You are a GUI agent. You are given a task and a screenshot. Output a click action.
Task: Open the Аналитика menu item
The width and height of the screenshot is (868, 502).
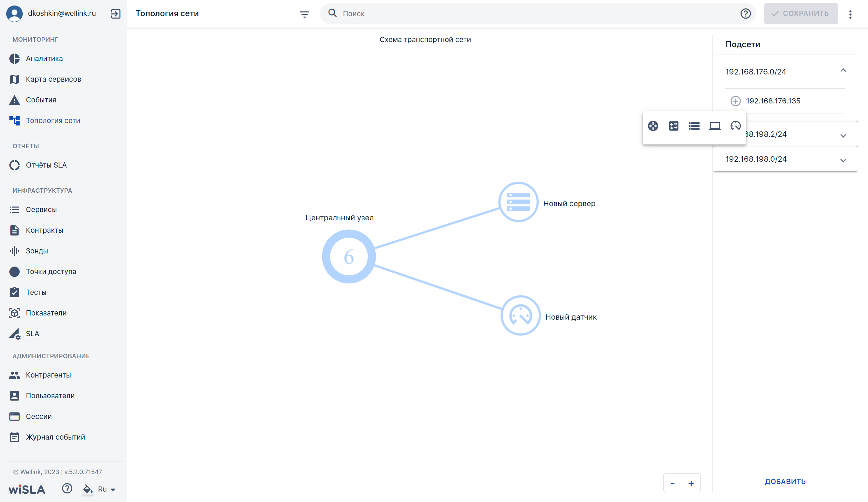[x=44, y=59]
